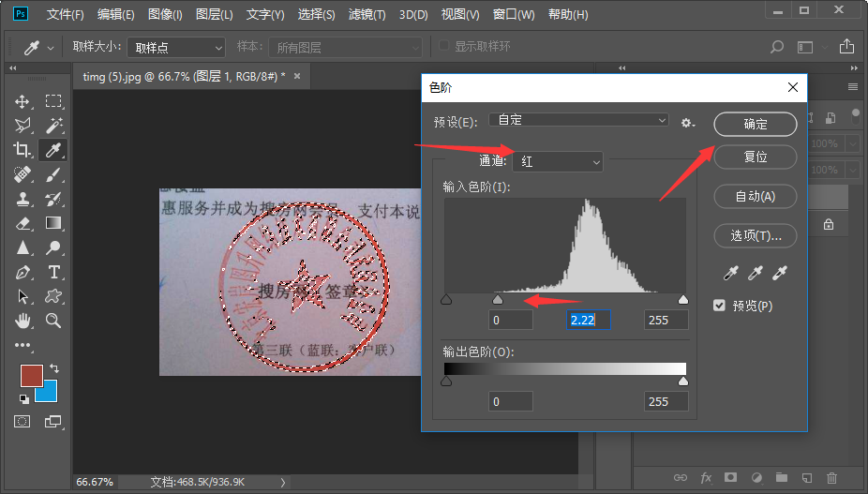The image size is (868, 494).
Task: Open the 滤镜(T) menu
Action: pyautogui.click(x=367, y=14)
